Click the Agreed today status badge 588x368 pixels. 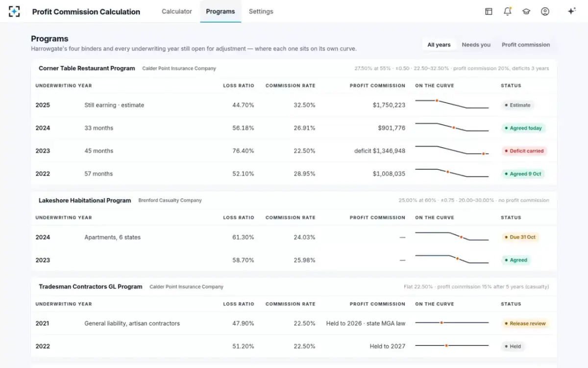click(523, 128)
